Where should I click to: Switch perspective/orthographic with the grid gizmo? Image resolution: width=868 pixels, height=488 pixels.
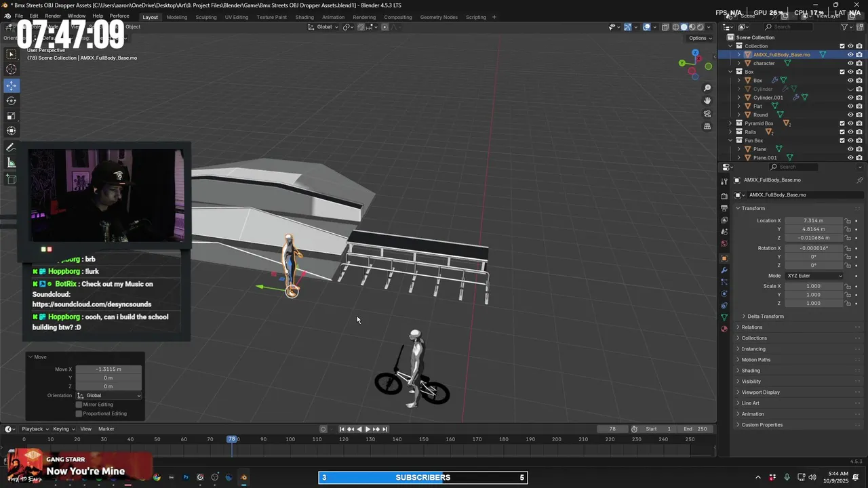coord(707,127)
